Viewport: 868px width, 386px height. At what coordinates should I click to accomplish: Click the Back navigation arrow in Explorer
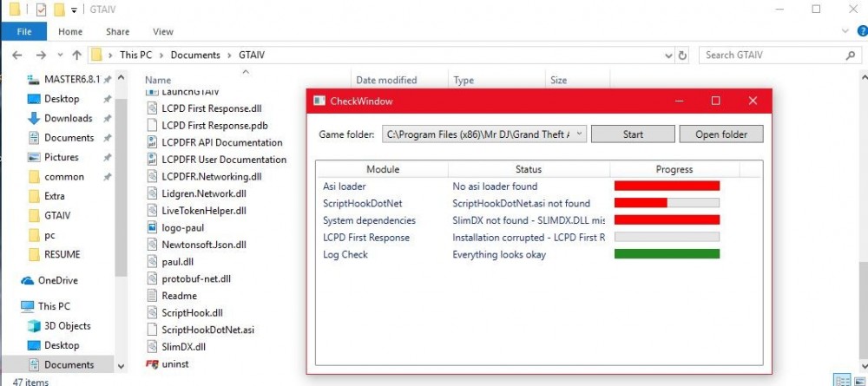pyautogui.click(x=16, y=56)
